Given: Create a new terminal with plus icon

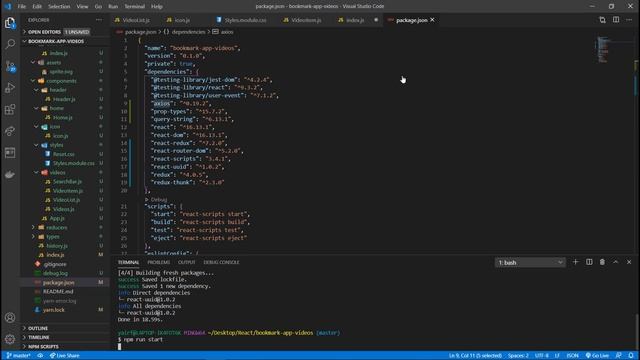Looking at the screenshot, I should [x=576, y=262].
